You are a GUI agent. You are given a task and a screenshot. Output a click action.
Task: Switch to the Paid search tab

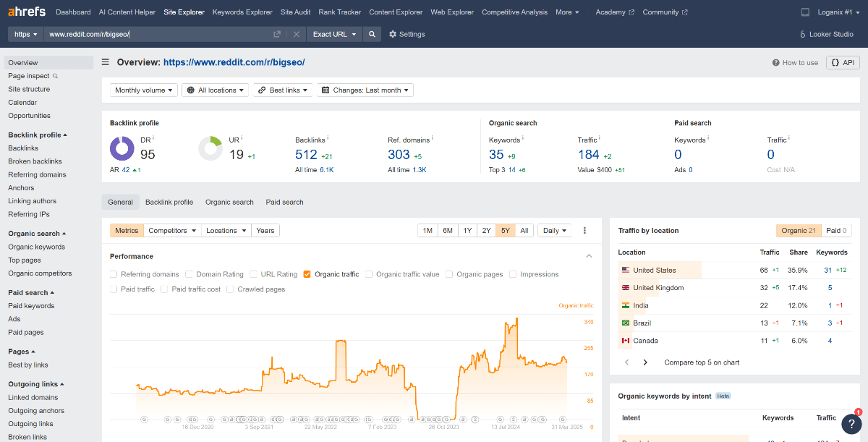(x=284, y=202)
